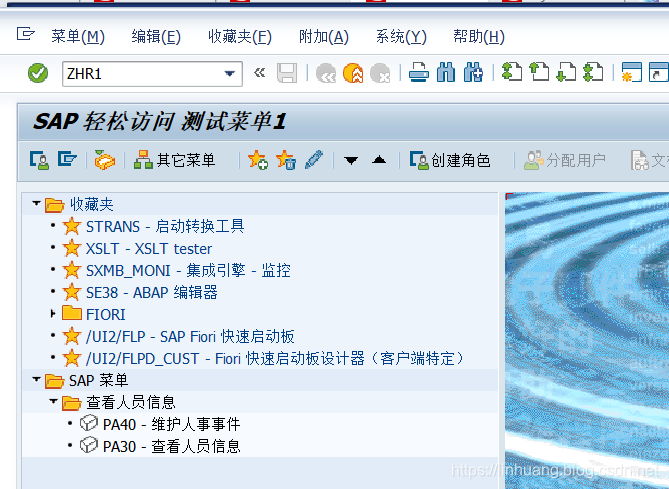The width and height of the screenshot is (669, 489).
Task: Click the SAP Business Workplace icon
Action: pyautogui.click(x=105, y=160)
